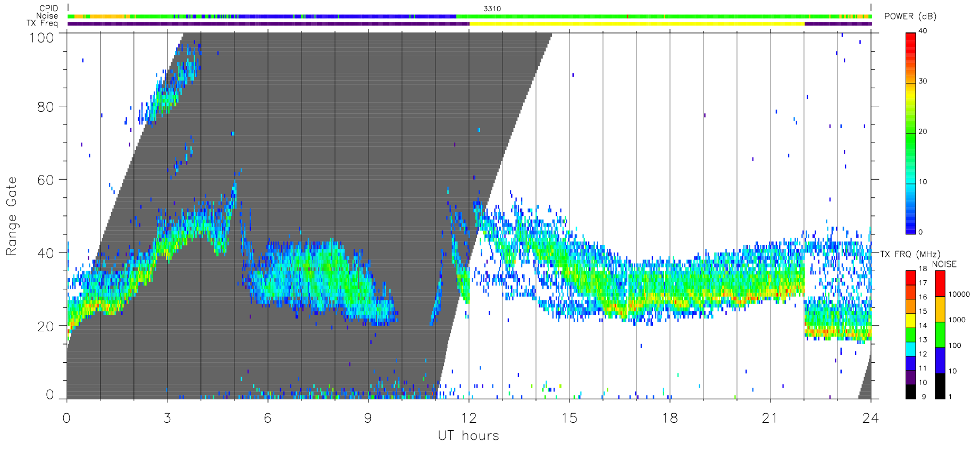The image size is (980, 452).
Task: Click the yellow segment of TX Freq bar
Action: click(x=637, y=23)
